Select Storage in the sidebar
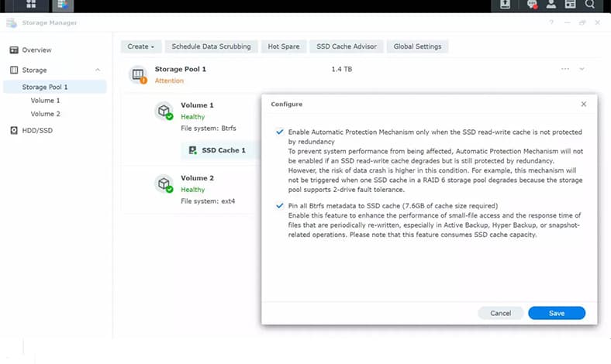The height and width of the screenshot is (364, 611). (x=34, y=70)
